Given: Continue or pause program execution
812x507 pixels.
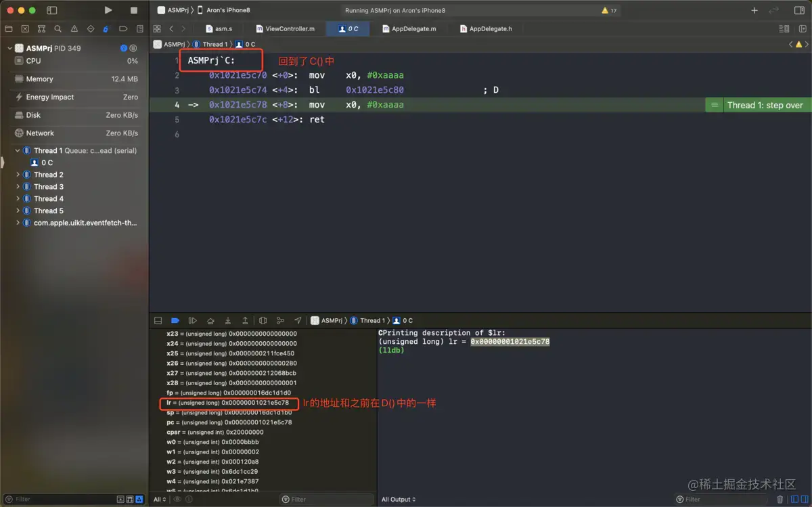Looking at the screenshot, I should 193,320.
